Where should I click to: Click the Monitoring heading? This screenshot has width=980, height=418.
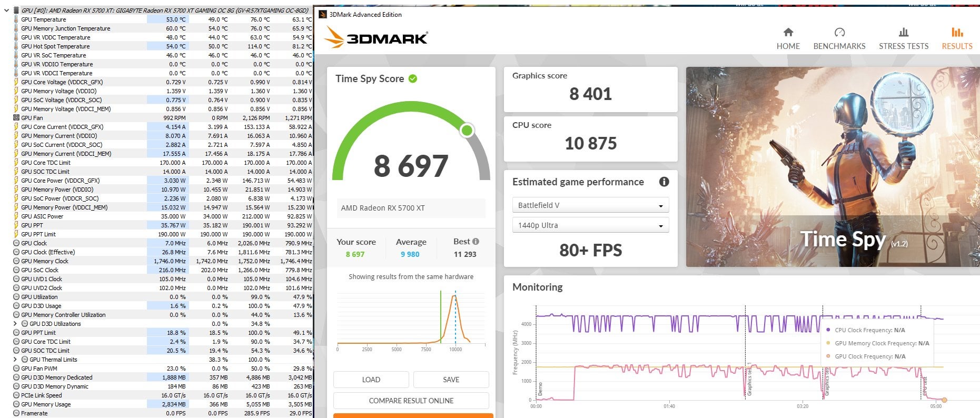click(537, 287)
